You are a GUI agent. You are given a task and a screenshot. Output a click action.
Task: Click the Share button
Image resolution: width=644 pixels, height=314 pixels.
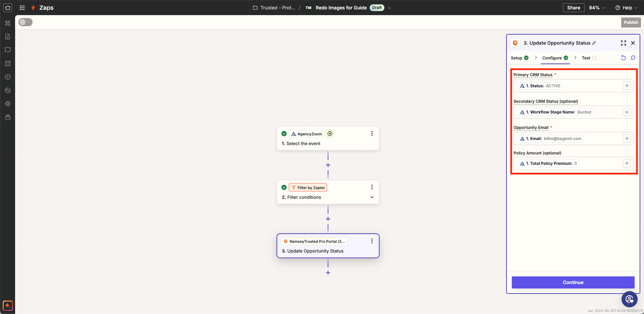573,8
